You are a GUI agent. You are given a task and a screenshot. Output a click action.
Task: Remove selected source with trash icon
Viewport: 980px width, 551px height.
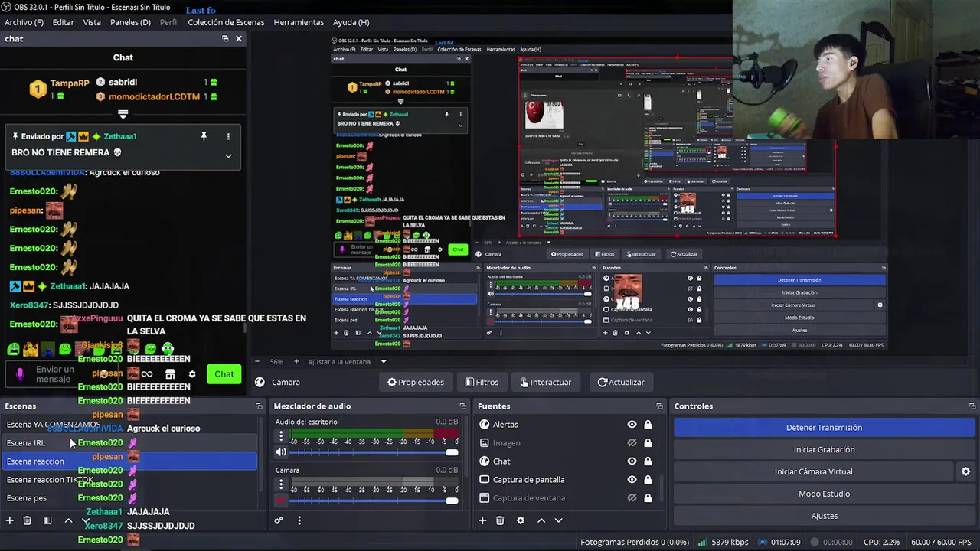click(x=500, y=520)
